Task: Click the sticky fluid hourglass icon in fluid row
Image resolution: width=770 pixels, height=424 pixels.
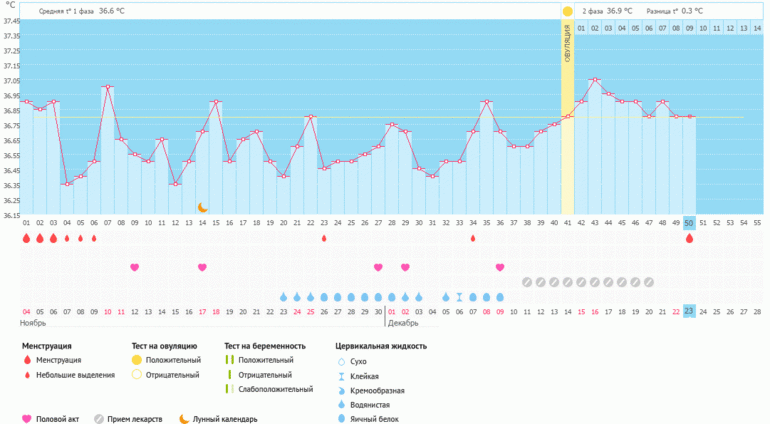Action: pyautogui.click(x=459, y=297)
